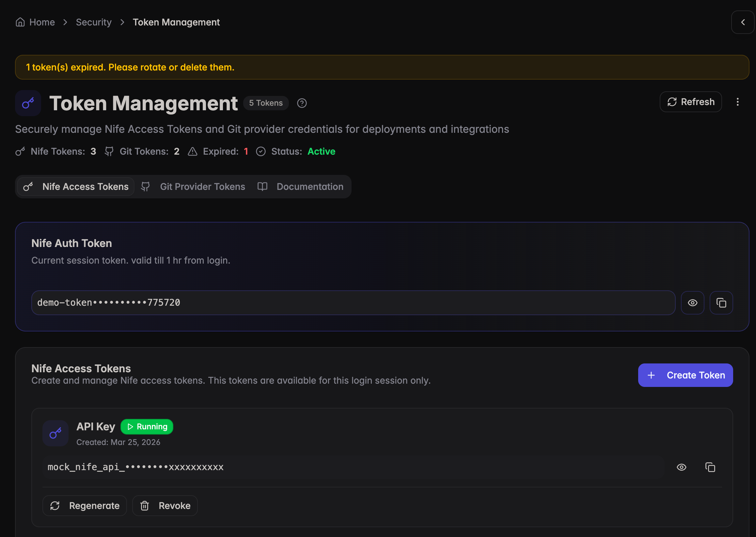Regenerate the API Key
The width and height of the screenshot is (756, 537).
[85, 506]
